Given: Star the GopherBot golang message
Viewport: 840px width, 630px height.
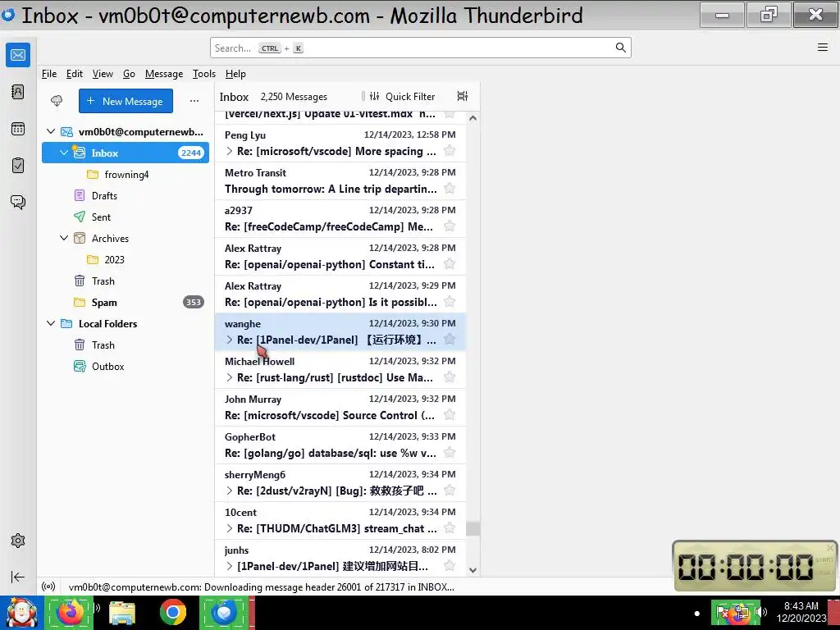Looking at the screenshot, I should click(x=450, y=453).
